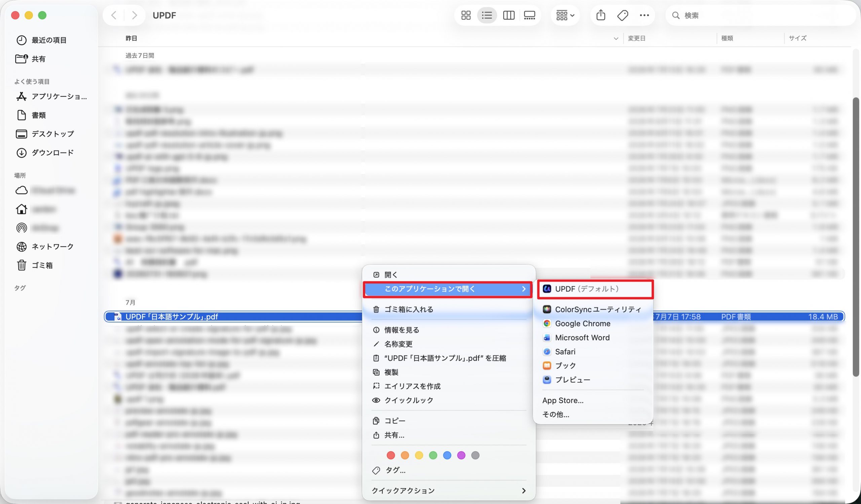Open with ColorSync ユーティリティ
861x504 pixels.
pyautogui.click(x=593, y=310)
